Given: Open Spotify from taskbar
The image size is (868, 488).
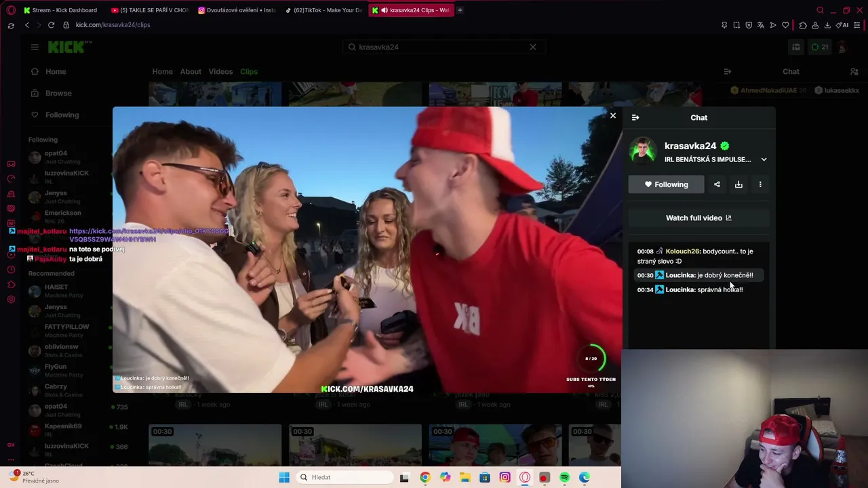Looking at the screenshot, I should pos(564,477).
